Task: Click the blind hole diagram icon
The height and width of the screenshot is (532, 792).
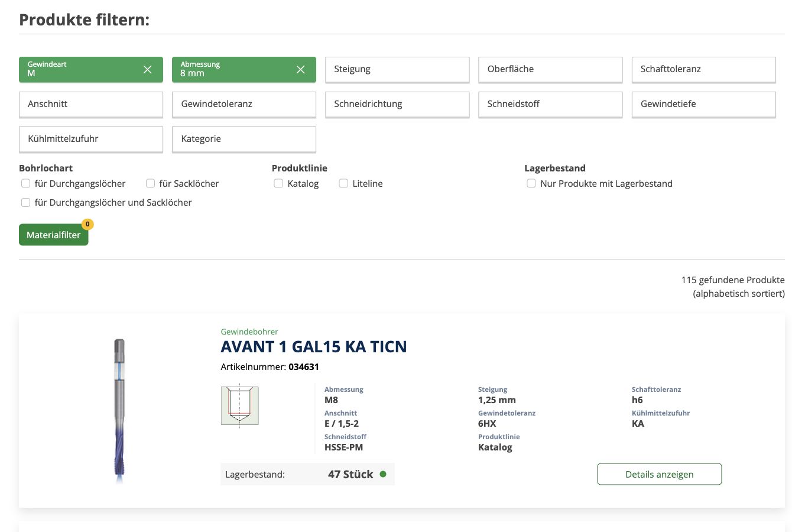Action: [x=239, y=406]
